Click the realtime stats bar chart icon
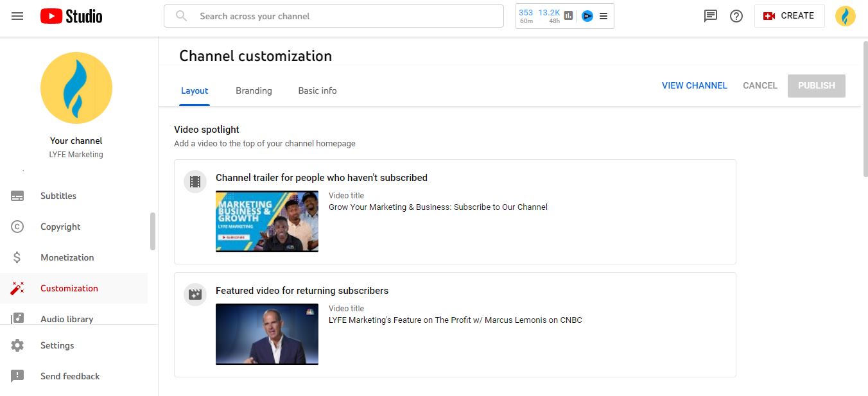The width and height of the screenshot is (868, 396). tap(568, 16)
